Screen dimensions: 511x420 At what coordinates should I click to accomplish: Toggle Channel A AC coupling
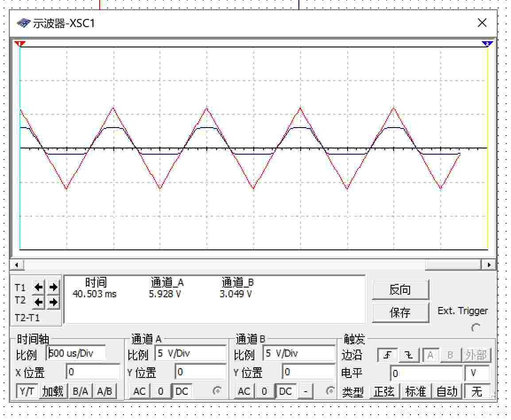140,391
